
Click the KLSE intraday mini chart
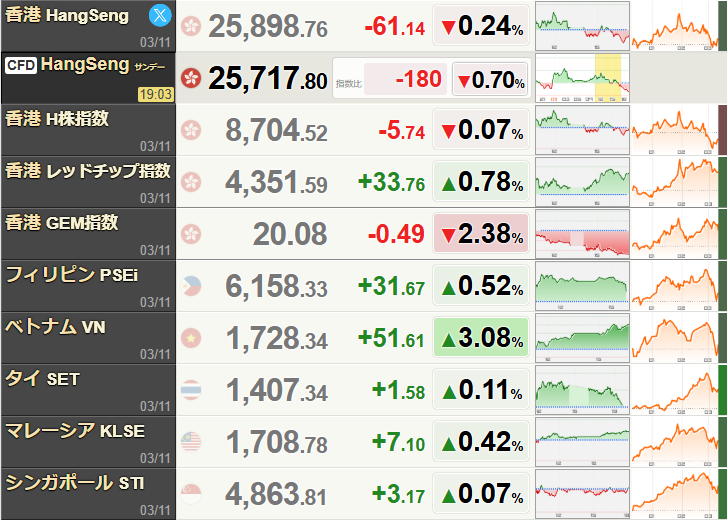pyautogui.click(x=582, y=442)
